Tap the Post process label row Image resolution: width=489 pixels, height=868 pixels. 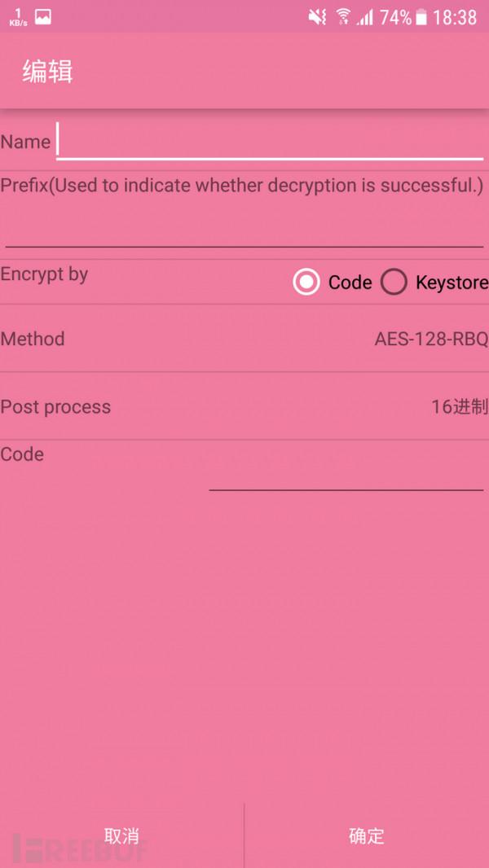click(55, 406)
